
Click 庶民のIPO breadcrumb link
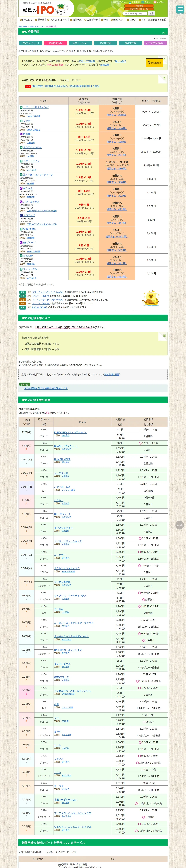(x=23, y=26)
